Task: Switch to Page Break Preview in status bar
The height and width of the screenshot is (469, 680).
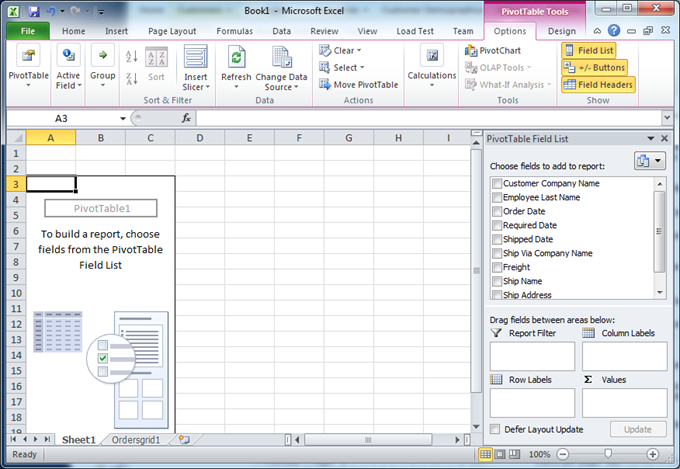Action: click(514, 454)
